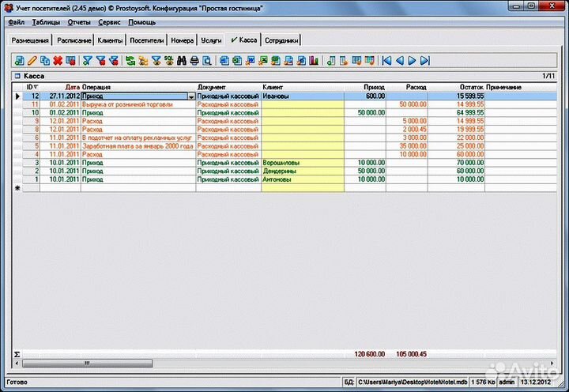Viewport: 569px width, 392px height.
Task: Click the ID column sort arrow
Action: (x=36, y=87)
